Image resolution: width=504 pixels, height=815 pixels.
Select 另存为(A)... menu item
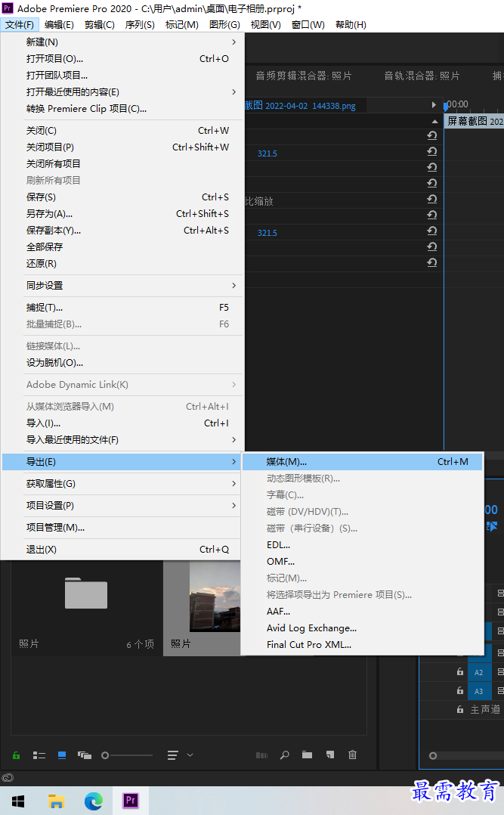click(122, 214)
